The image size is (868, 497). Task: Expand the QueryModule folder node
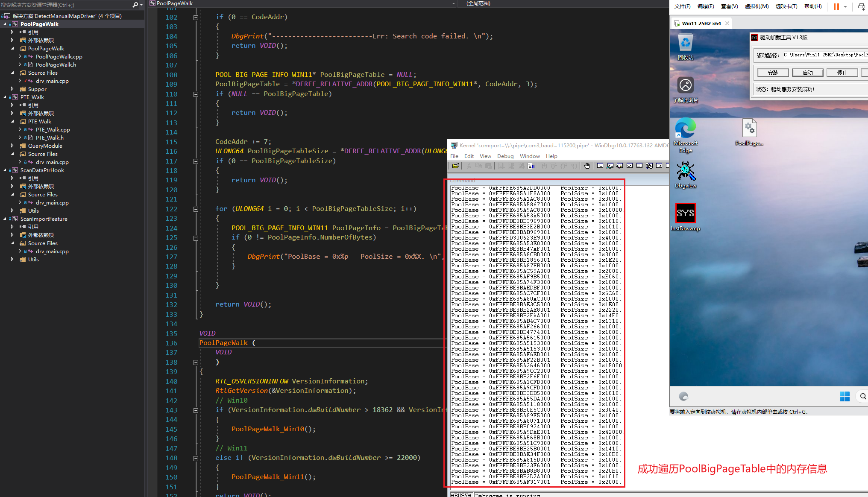[x=12, y=146]
